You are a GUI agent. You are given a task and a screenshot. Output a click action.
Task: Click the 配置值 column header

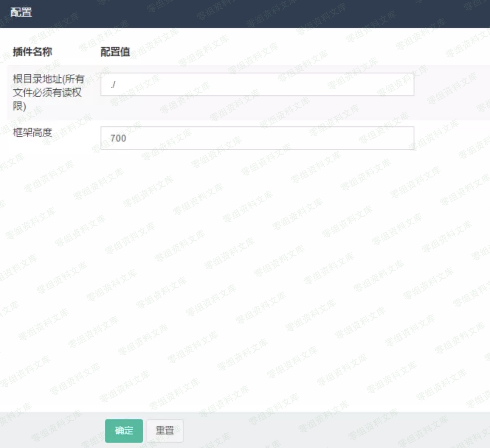pos(115,52)
